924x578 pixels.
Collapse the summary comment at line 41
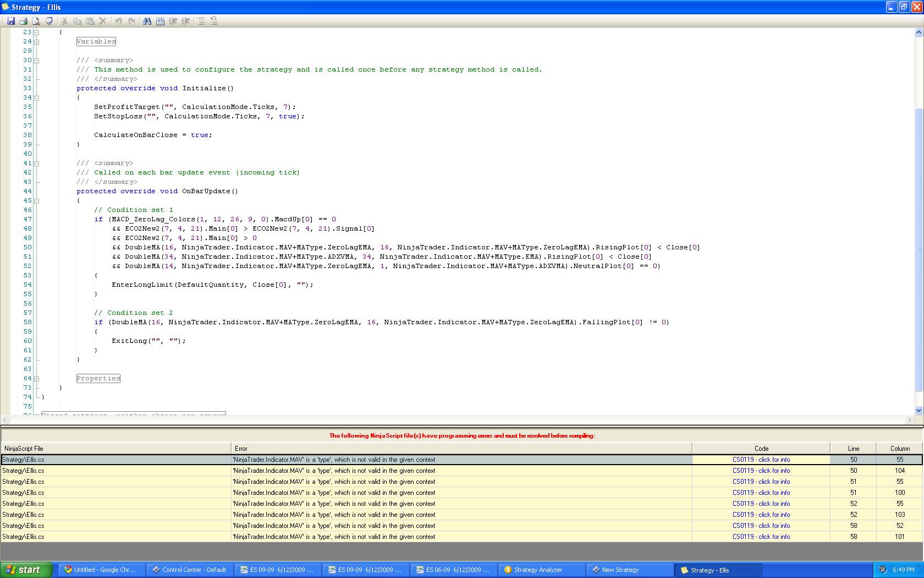[x=36, y=163]
